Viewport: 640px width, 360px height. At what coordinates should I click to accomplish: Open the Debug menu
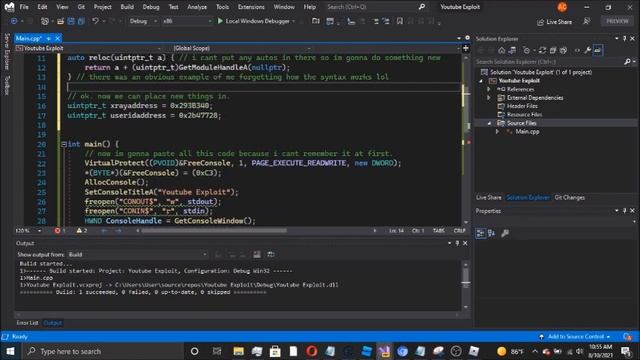point(151,7)
